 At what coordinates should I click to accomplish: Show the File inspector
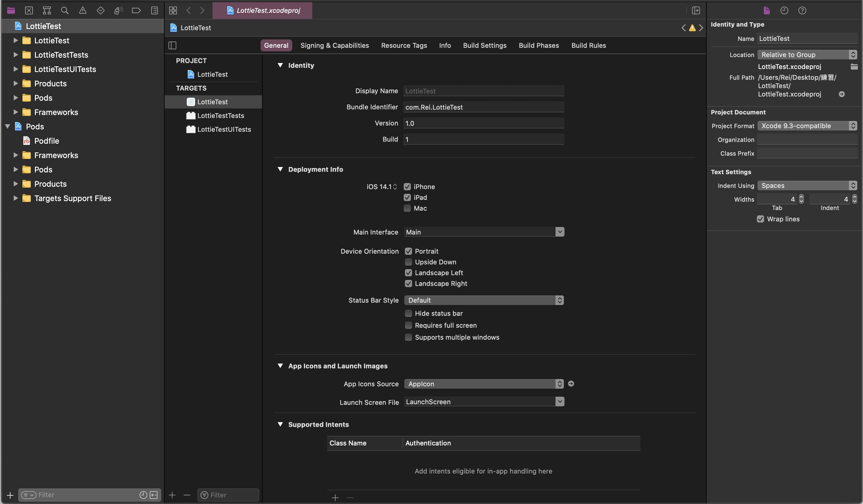[x=766, y=11]
